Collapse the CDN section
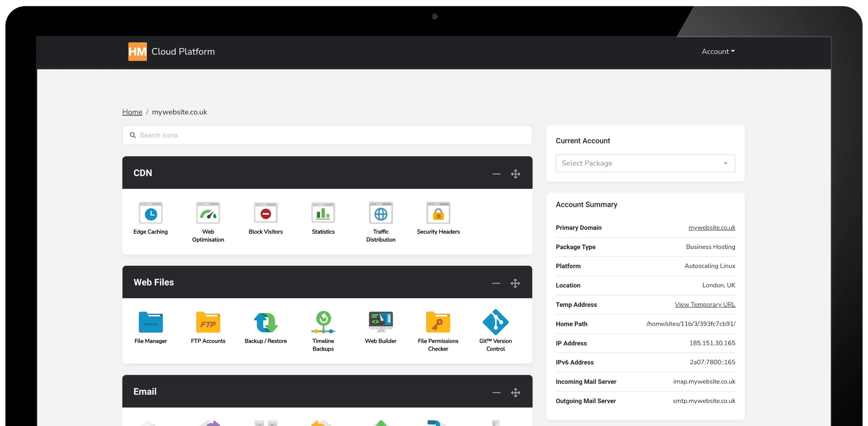This screenshot has height=426, width=868. [x=496, y=174]
